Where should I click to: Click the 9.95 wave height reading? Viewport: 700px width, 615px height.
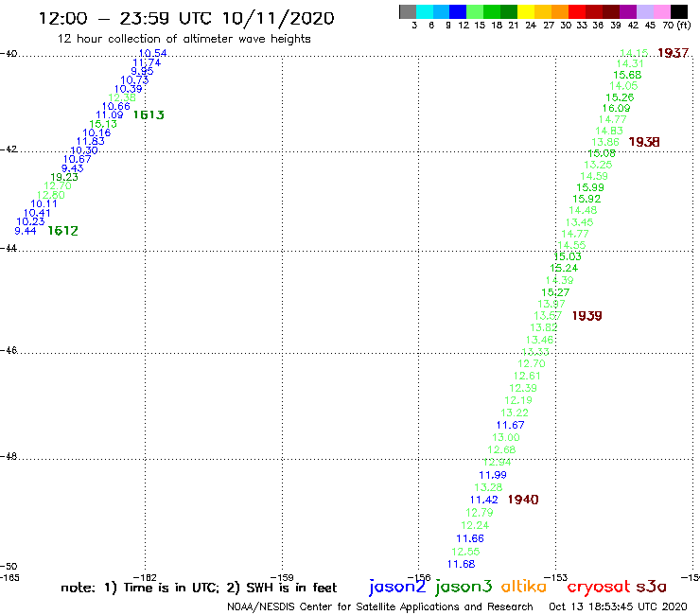pyautogui.click(x=142, y=71)
